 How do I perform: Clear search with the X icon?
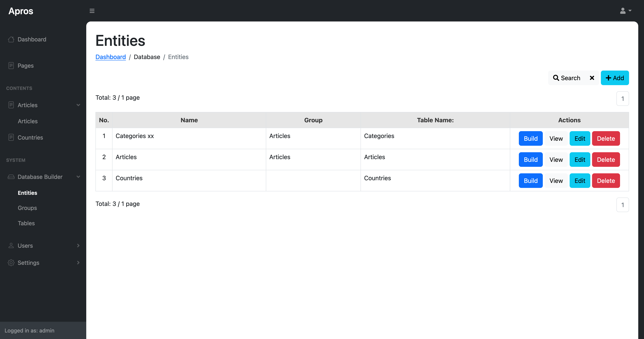tap(592, 78)
